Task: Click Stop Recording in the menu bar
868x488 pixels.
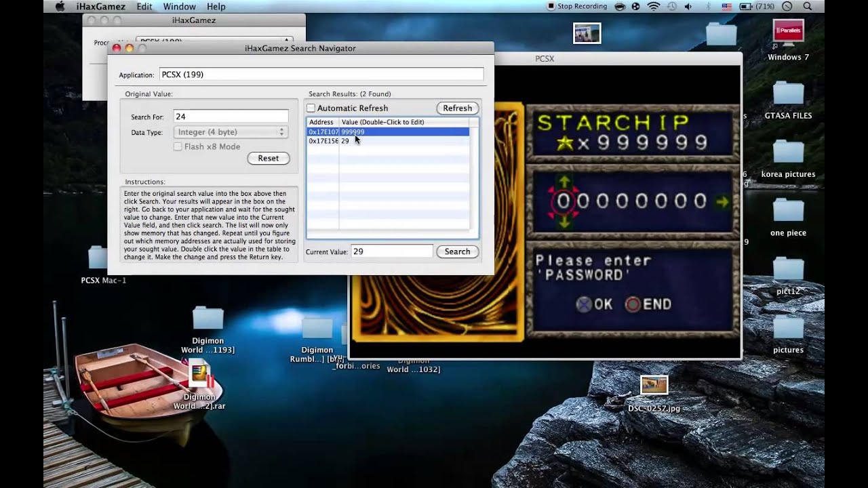Action: 577,6
